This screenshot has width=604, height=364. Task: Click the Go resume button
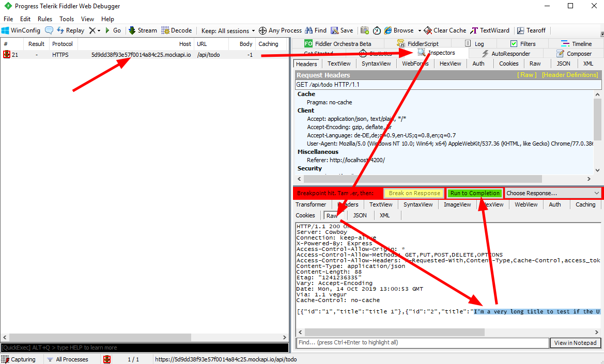point(113,30)
